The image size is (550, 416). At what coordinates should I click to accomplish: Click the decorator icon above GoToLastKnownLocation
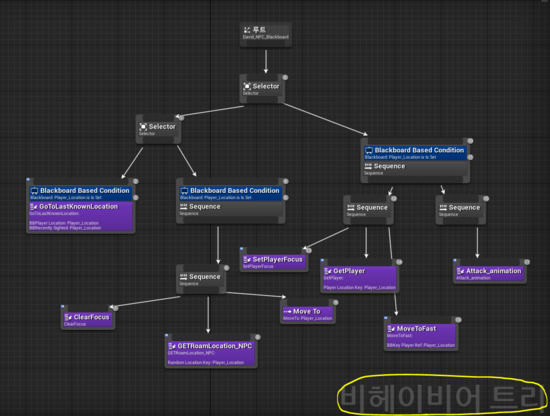(x=34, y=191)
